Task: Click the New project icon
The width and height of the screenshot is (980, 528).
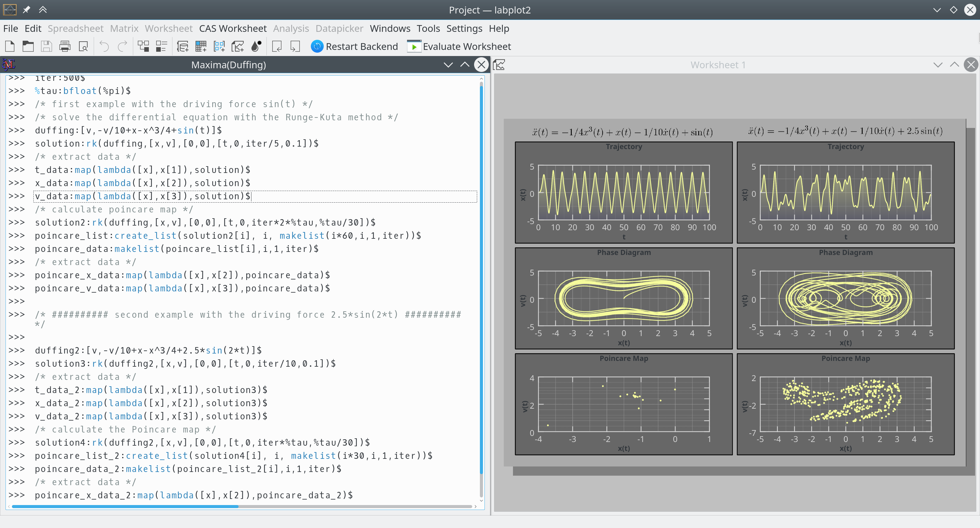Action: [10, 47]
